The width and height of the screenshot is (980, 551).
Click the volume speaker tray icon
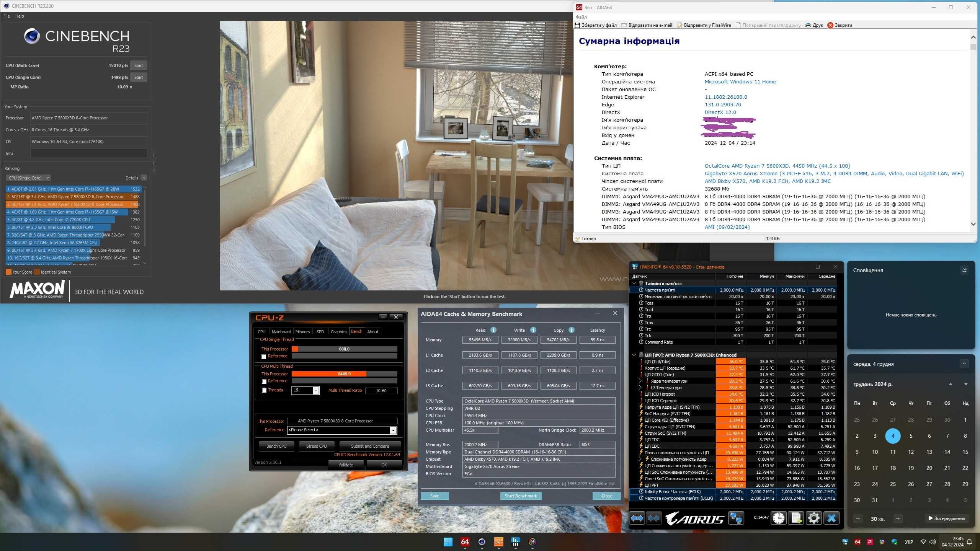[933, 542]
